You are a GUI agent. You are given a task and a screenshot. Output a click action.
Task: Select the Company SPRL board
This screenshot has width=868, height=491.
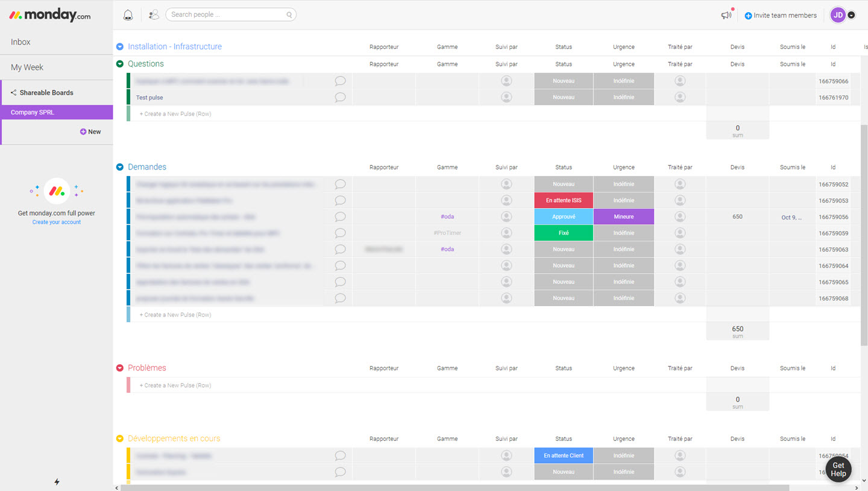(33, 112)
